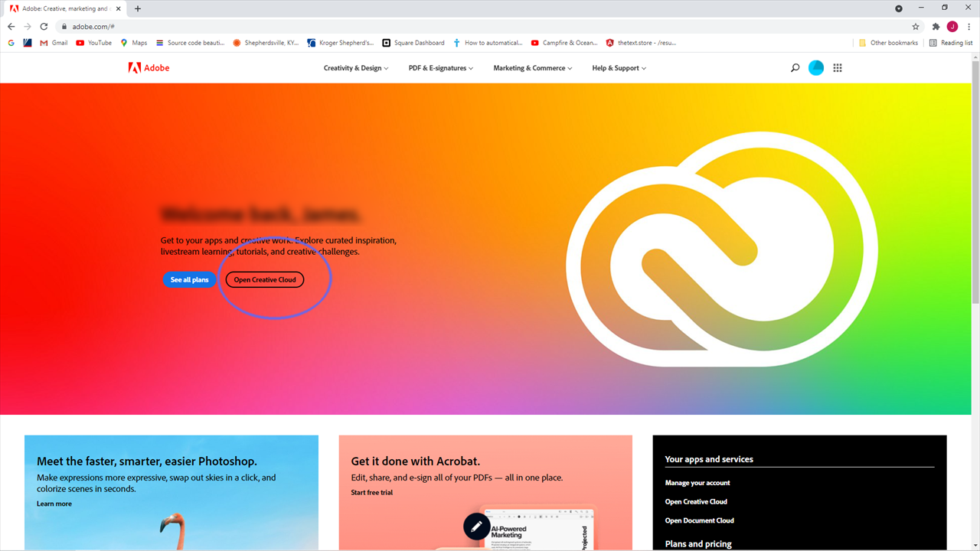Click the Open Document Cloud link

(700, 520)
